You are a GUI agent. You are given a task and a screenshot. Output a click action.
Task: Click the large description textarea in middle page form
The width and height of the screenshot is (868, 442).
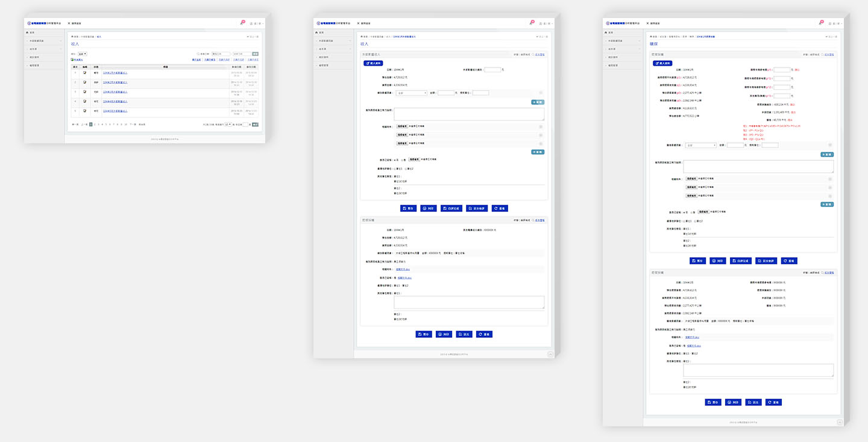pyautogui.click(x=470, y=114)
